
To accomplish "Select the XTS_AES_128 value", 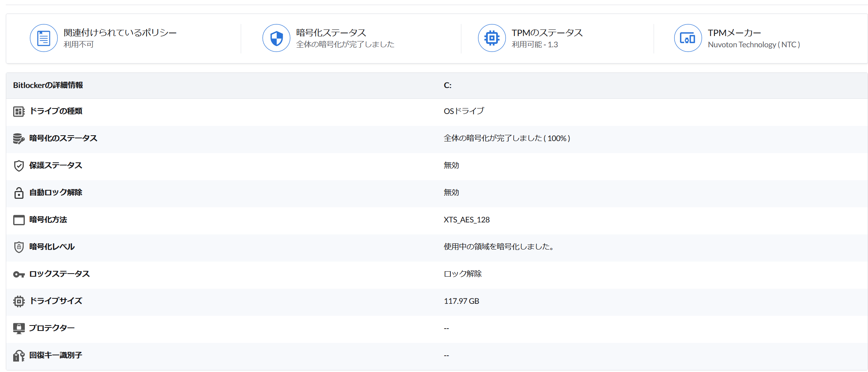I will click(467, 220).
